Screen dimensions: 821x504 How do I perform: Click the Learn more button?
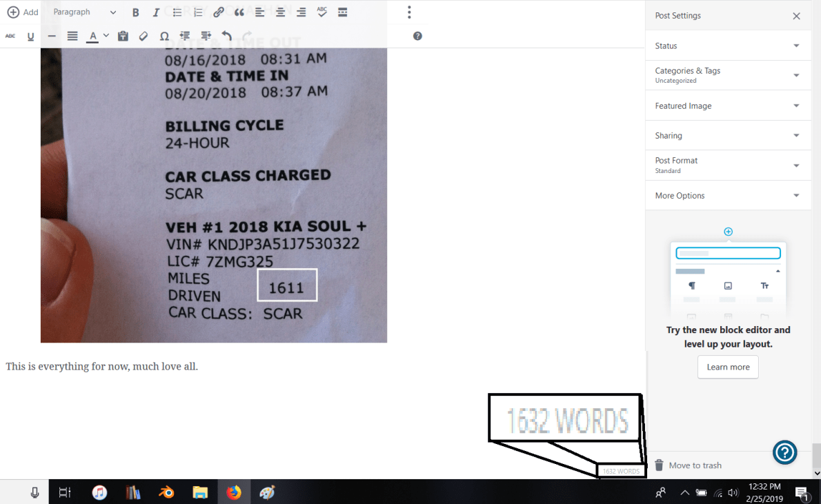[x=728, y=367]
